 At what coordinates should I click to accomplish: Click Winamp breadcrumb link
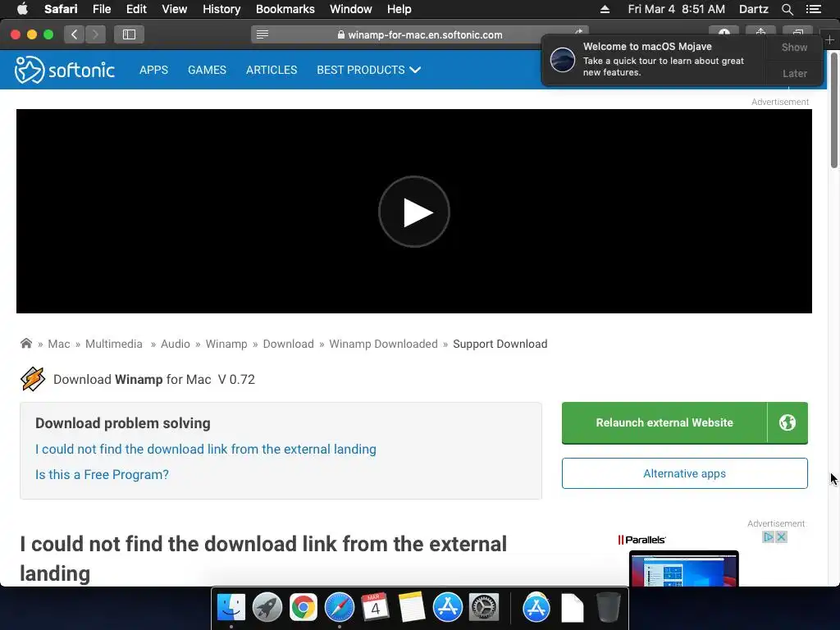tap(226, 344)
